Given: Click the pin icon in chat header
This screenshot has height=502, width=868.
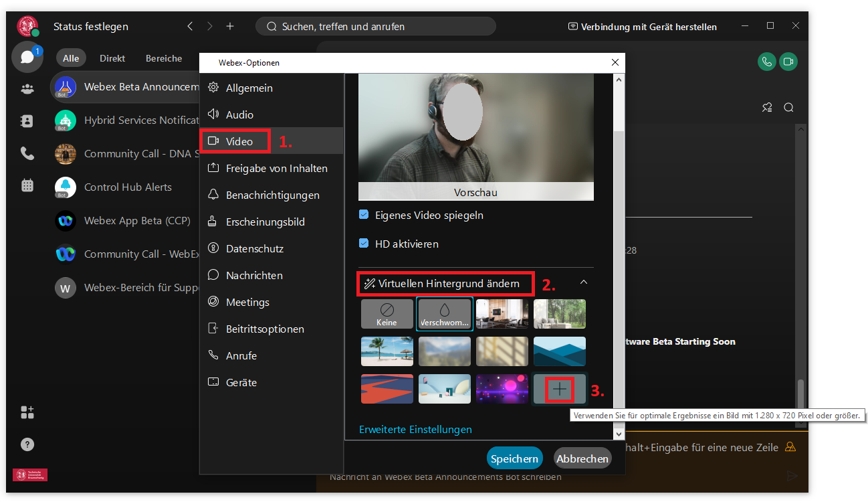Looking at the screenshot, I should click(x=767, y=108).
